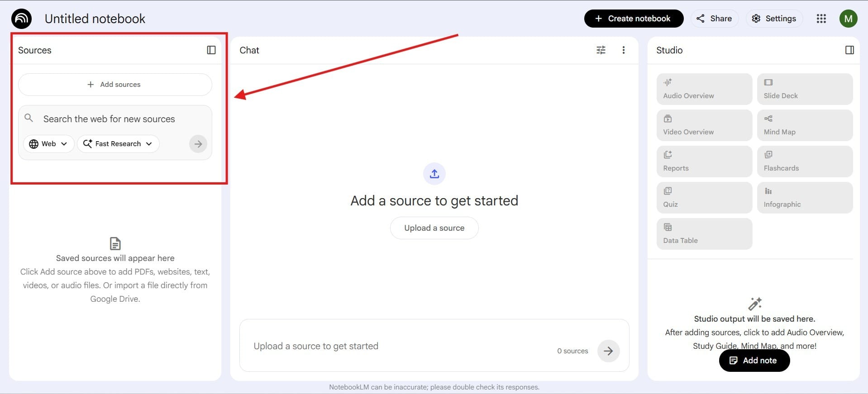The width and height of the screenshot is (868, 394).
Task: Create a Data Table
Action: (704, 234)
